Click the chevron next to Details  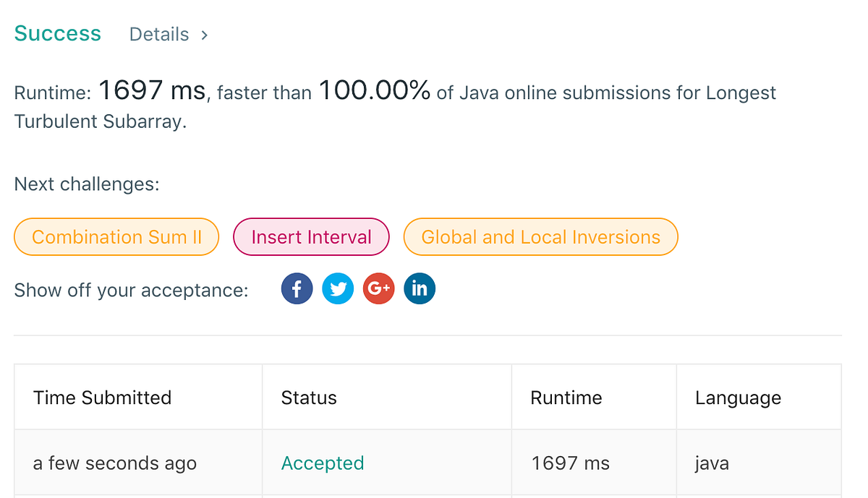click(x=205, y=35)
